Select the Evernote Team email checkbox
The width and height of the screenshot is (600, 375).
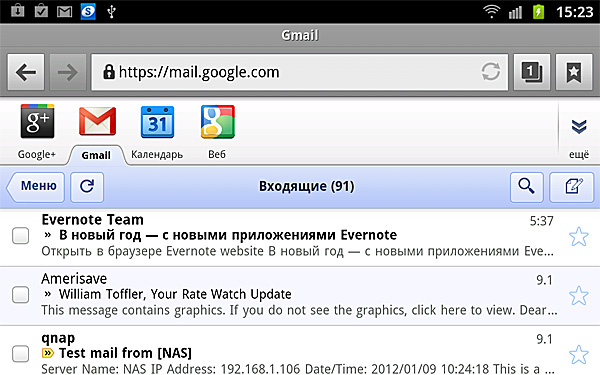pos(20,235)
